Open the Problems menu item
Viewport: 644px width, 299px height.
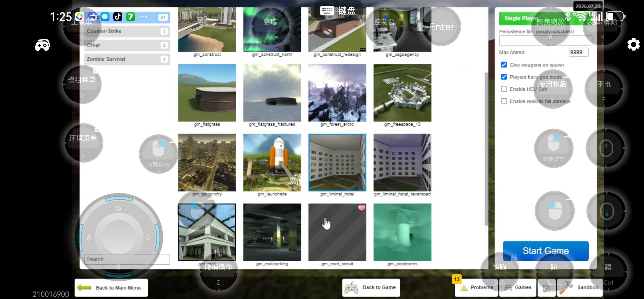476,288
